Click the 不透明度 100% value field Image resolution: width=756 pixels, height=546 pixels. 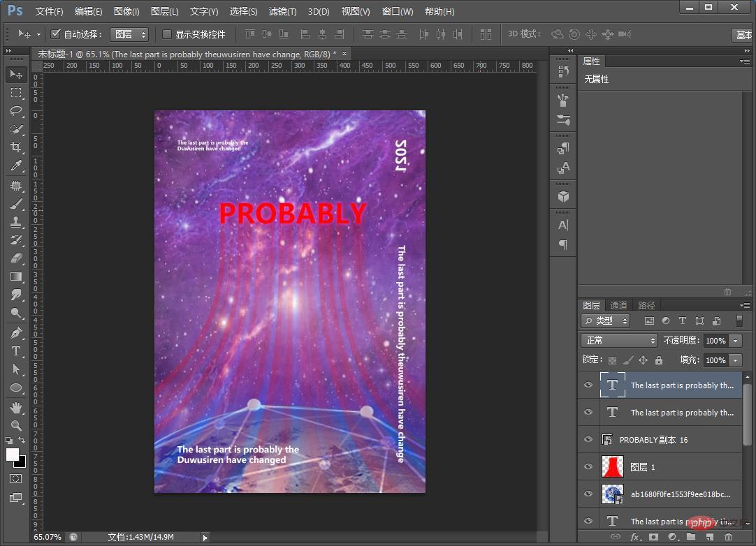(x=716, y=341)
